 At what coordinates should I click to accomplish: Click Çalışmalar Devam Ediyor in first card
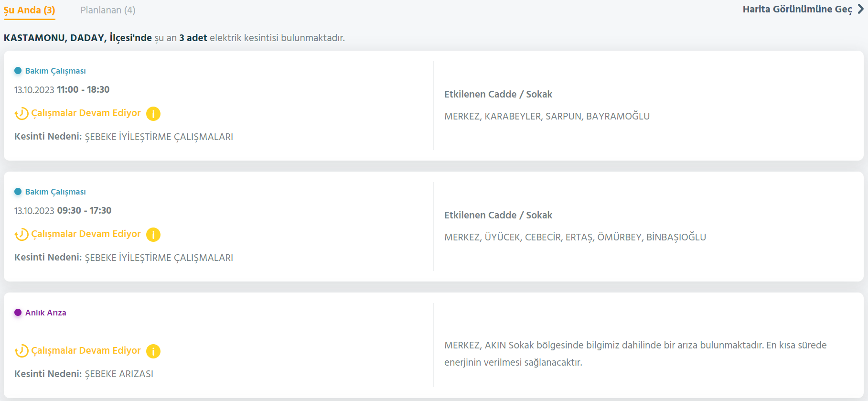click(x=86, y=113)
